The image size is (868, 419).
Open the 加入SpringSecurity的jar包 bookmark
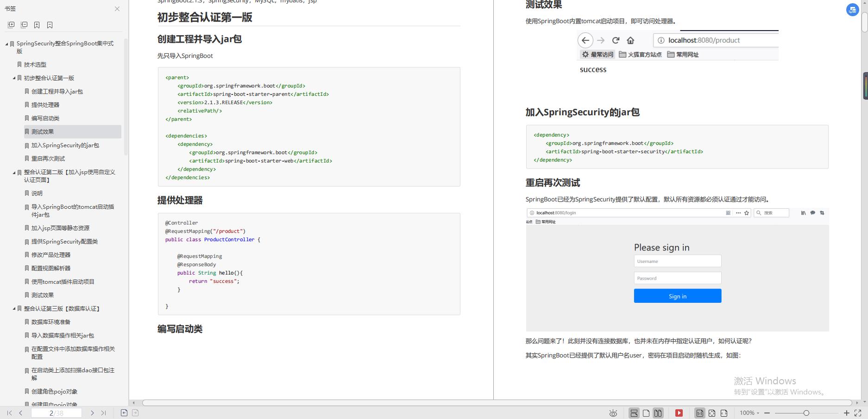(65, 145)
